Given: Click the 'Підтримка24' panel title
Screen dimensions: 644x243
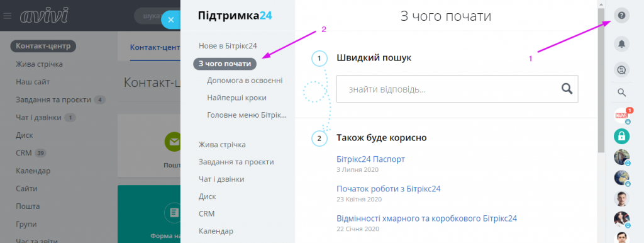Looking at the screenshot, I should 235,16.
